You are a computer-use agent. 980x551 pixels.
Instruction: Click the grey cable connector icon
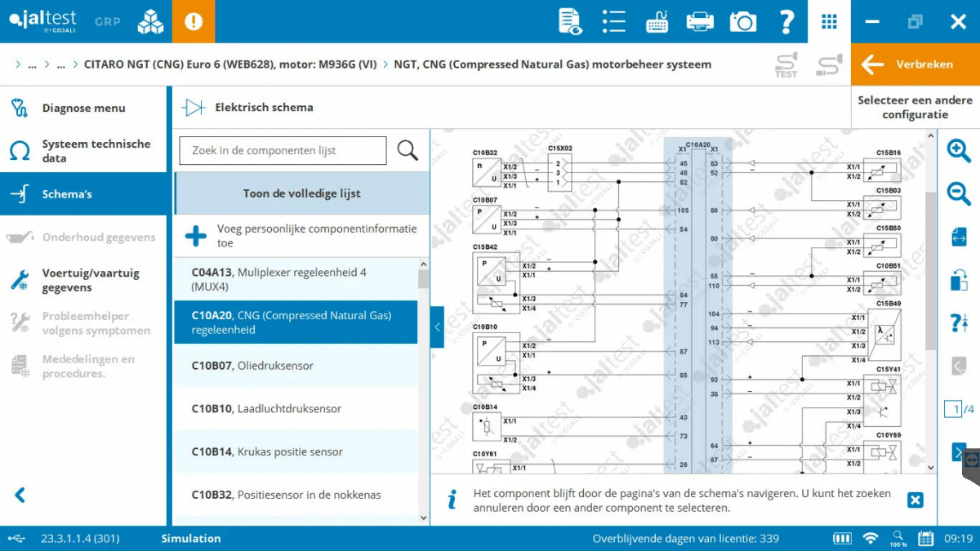coord(829,64)
